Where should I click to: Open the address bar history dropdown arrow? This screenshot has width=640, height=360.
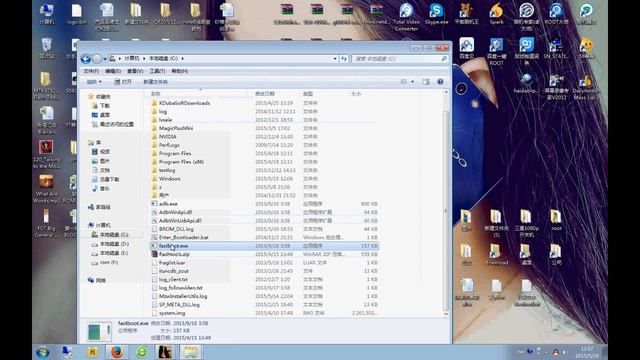(x=335, y=59)
